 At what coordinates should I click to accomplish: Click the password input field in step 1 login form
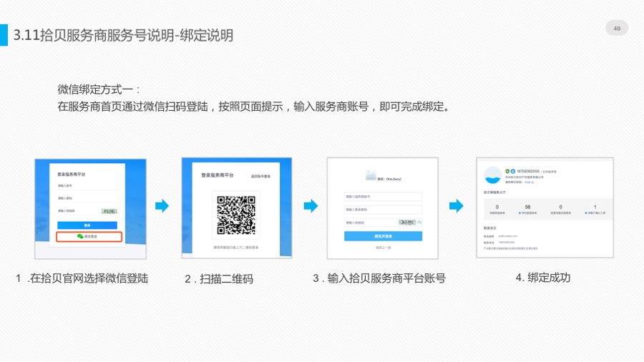pos(87,198)
